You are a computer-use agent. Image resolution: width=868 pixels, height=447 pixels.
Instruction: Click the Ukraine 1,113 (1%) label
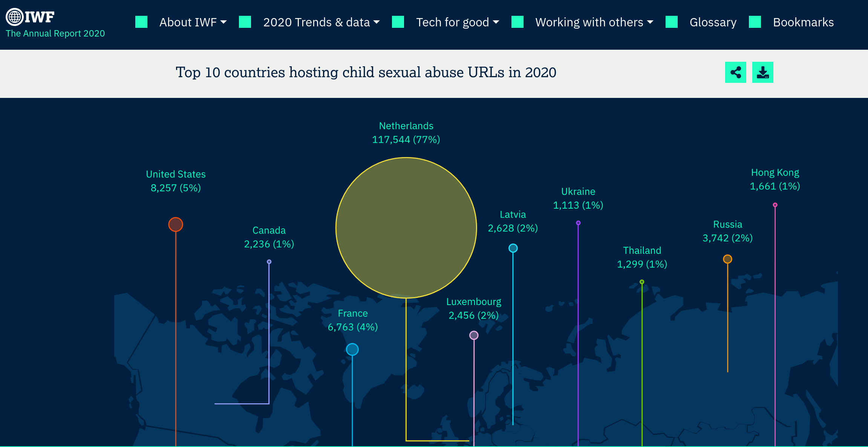[578, 198]
